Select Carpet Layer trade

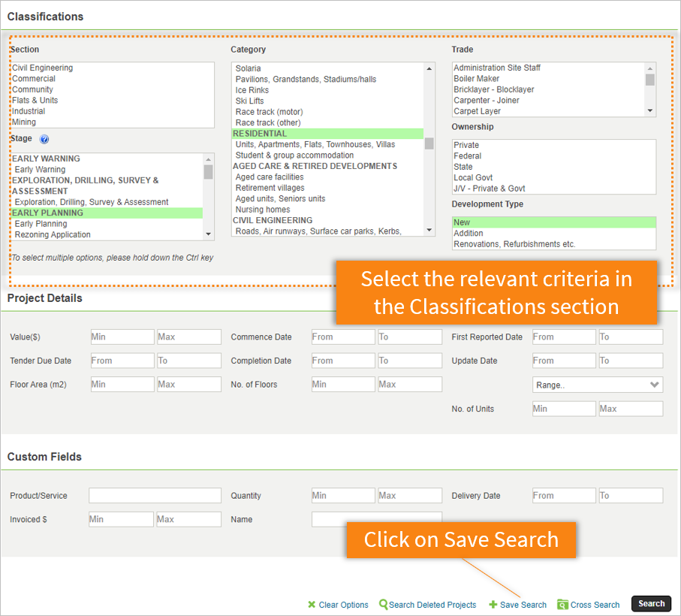pyautogui.click(x=549, y=111)
